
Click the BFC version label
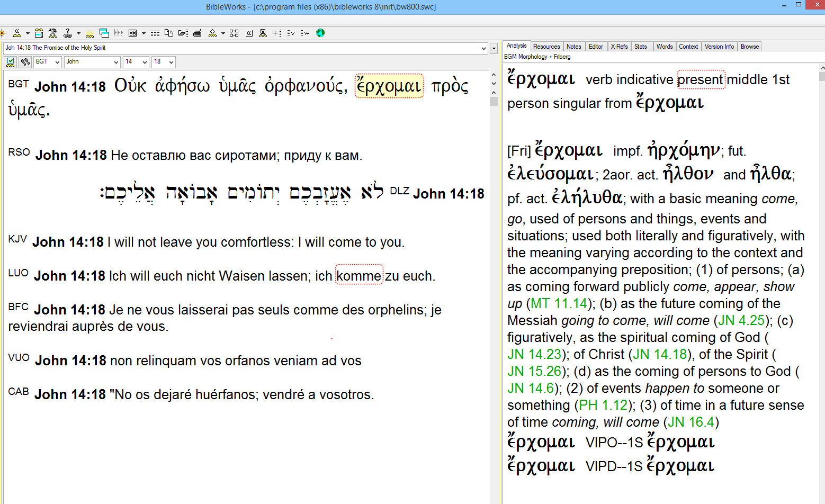click(19, 307)
